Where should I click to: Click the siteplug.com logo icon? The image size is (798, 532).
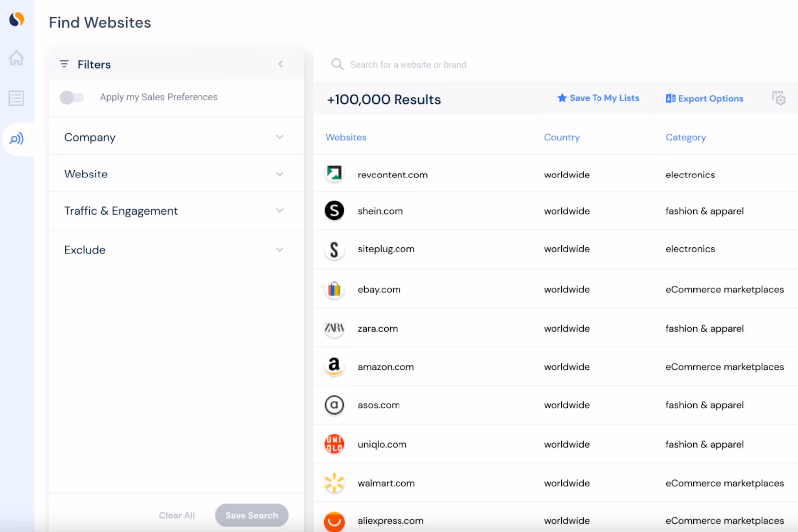[334, 250]
